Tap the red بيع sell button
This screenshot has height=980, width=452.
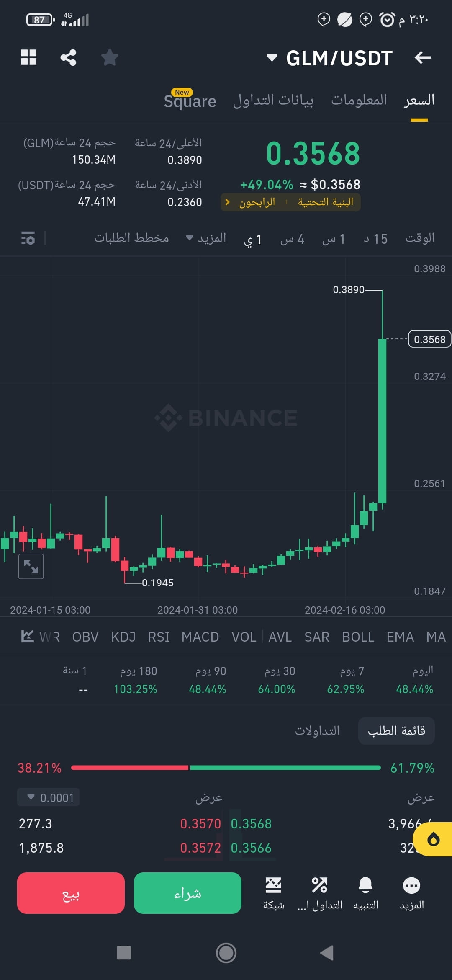pos(70,892)
